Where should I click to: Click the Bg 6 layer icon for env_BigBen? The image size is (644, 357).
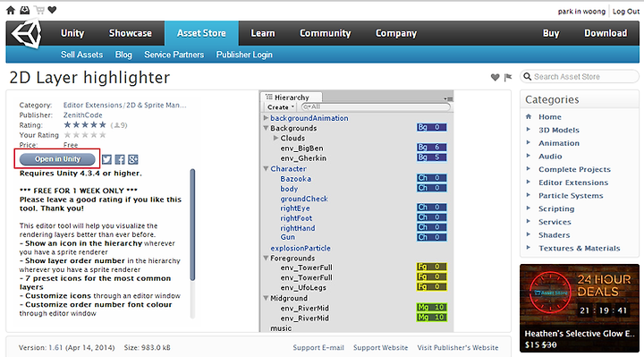click(432, 147)
